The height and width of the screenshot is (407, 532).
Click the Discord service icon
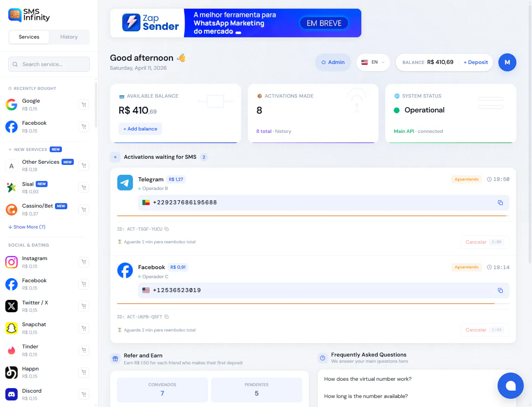11,394
